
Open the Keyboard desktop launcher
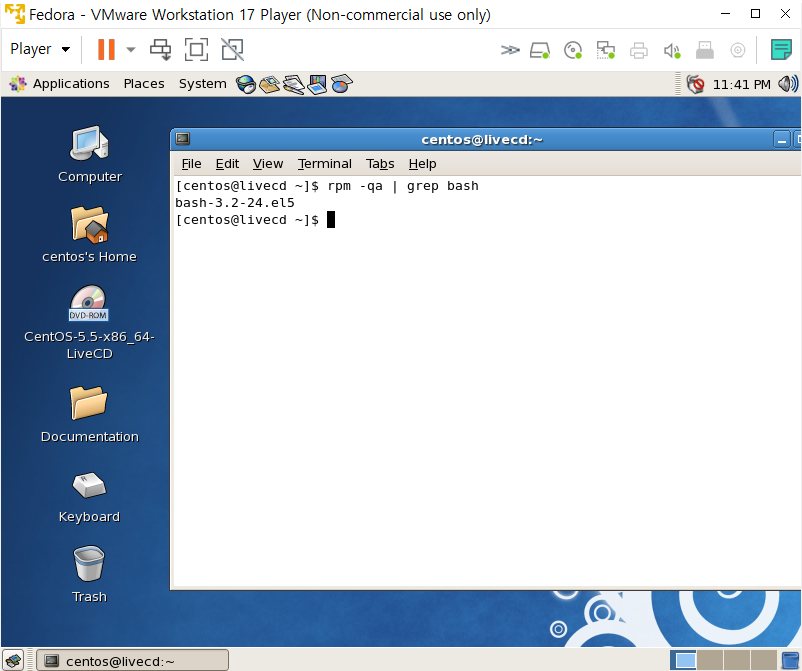(x=90, y=497)
